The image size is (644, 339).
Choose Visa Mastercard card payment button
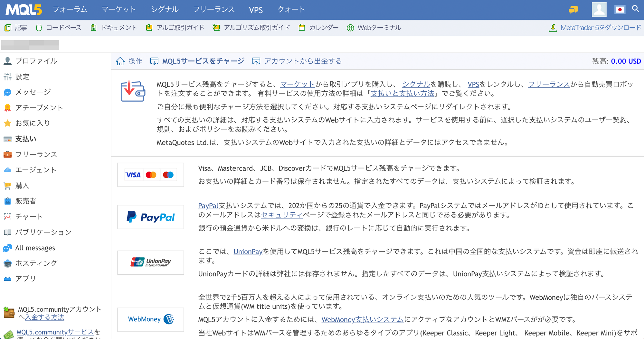151,175
